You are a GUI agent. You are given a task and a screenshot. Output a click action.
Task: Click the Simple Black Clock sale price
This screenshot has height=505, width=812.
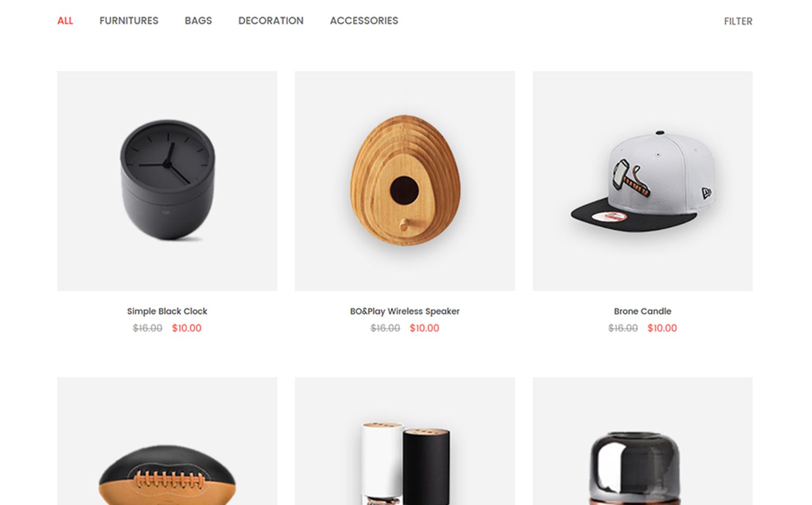pyautogui.click(x=187, y=328)
